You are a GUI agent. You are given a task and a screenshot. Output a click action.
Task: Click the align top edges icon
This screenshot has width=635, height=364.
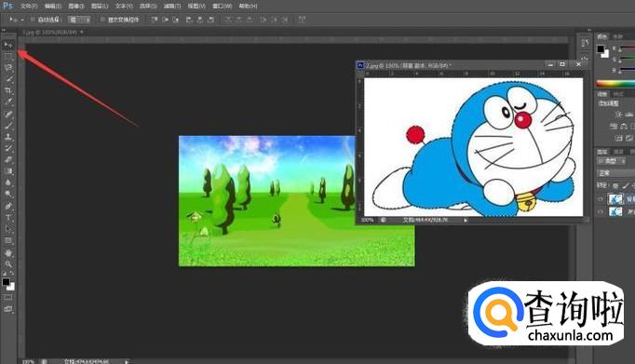(155, 19)
